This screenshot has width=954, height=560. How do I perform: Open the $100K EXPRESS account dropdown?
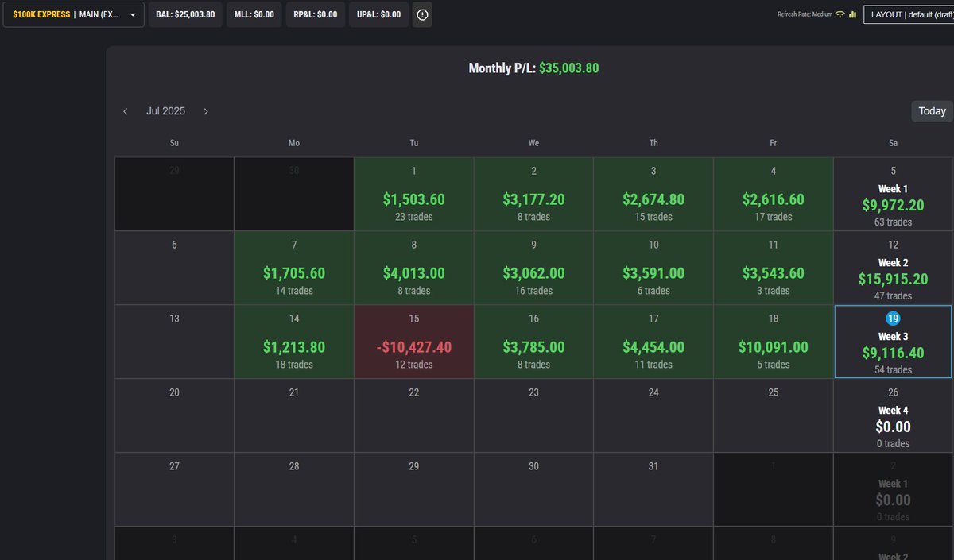click(73, 14)
